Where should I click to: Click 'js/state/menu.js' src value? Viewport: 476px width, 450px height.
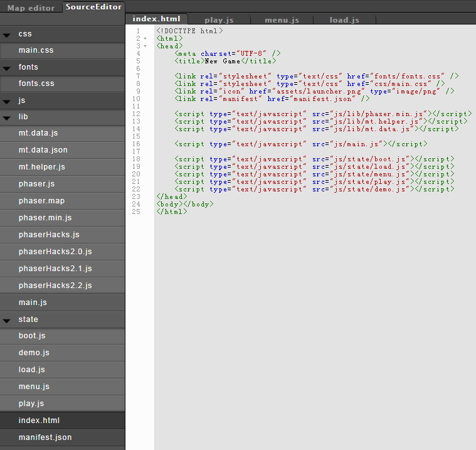coord(370,174)
